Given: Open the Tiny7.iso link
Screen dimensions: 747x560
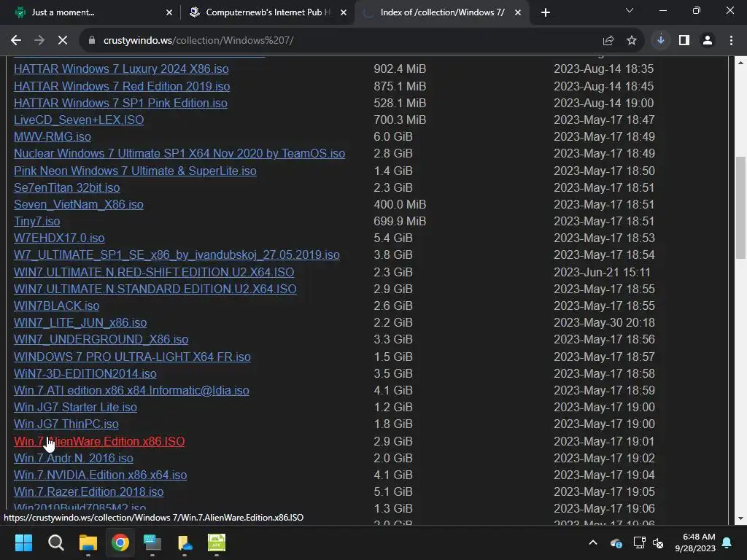Looking at the screenshot, I should click(36, 222).
